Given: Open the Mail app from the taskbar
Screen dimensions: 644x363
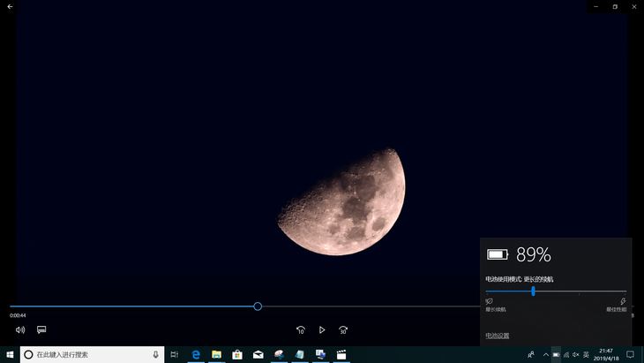Looking at the screenshot, I should pos(258,354).
